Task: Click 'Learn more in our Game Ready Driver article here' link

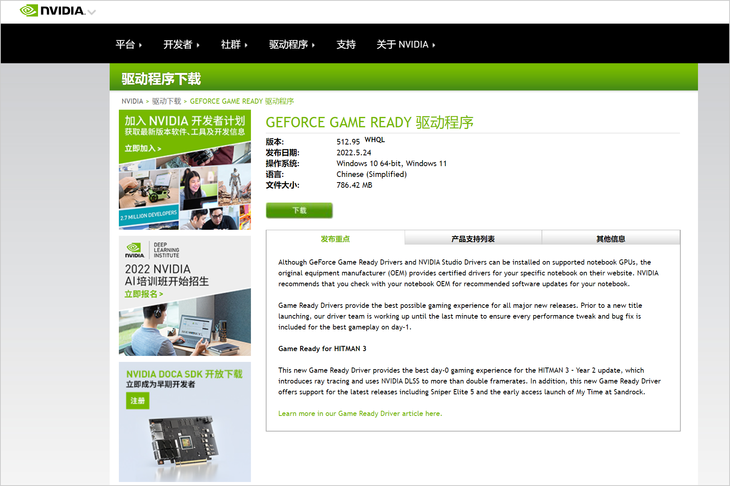Action: (359, 413)
